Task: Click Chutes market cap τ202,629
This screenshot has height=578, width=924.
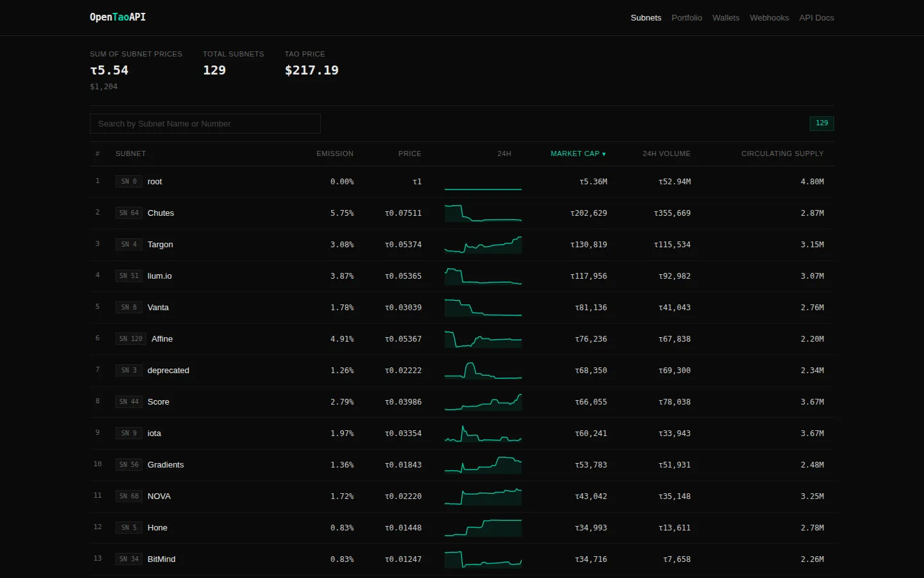Action: 588,213
